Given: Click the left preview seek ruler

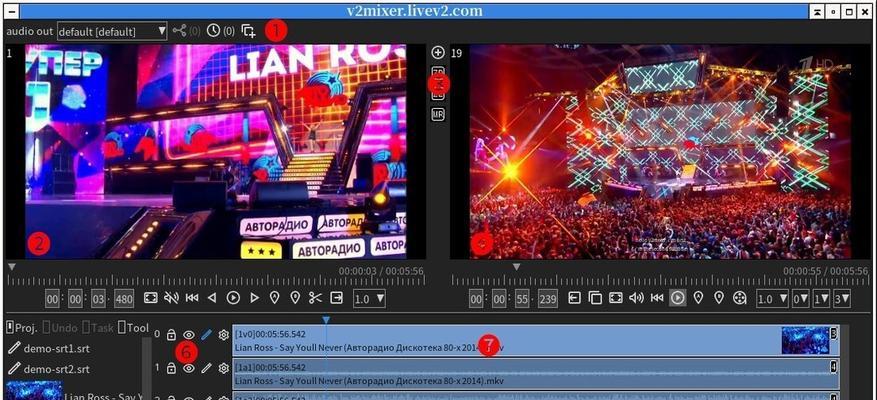Looking at the screenshot, I should point(216,281).
